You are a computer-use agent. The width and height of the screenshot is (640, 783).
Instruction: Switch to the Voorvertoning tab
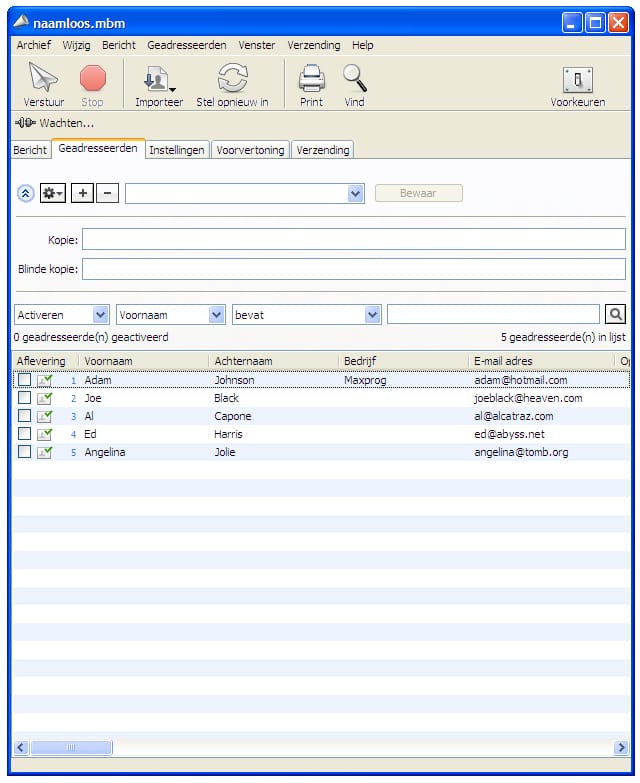(250, 150)
